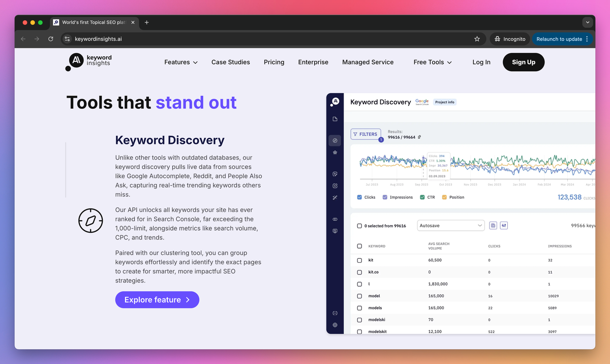
Task: Click the Explore feature button
Action: 157,300
